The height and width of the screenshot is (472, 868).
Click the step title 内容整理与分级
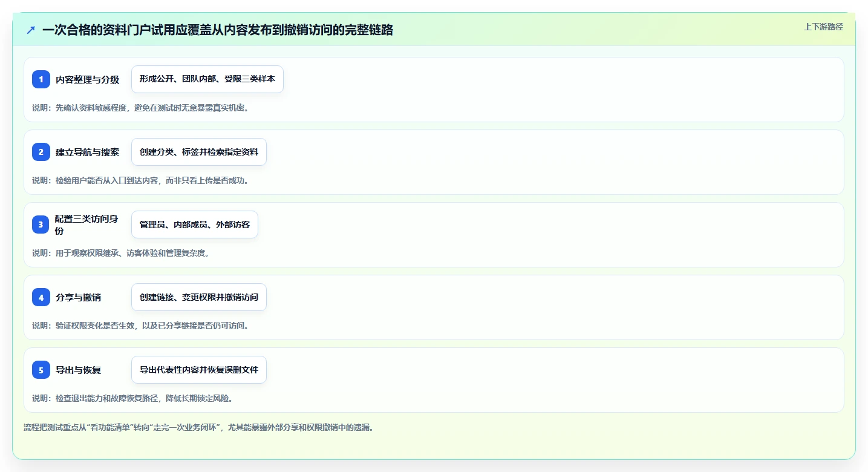(x=87, y=79)
